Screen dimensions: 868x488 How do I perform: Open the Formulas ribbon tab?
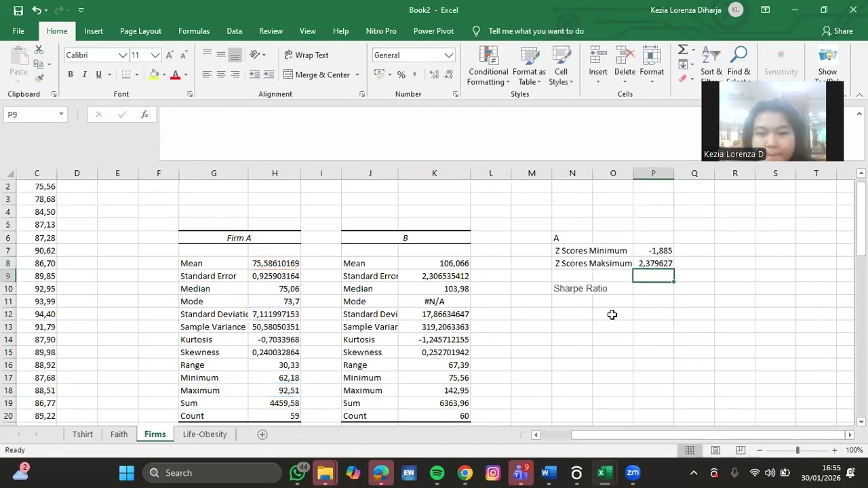coord(193,31)
